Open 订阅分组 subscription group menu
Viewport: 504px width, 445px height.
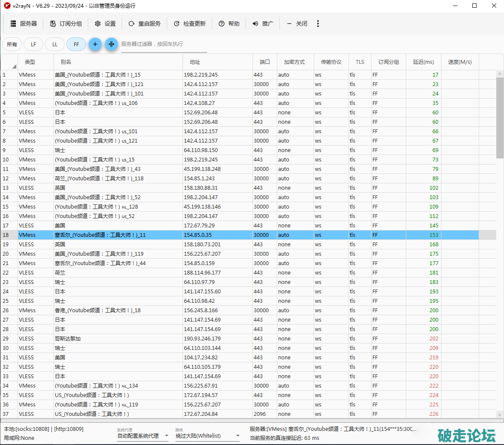pos(66,24)
